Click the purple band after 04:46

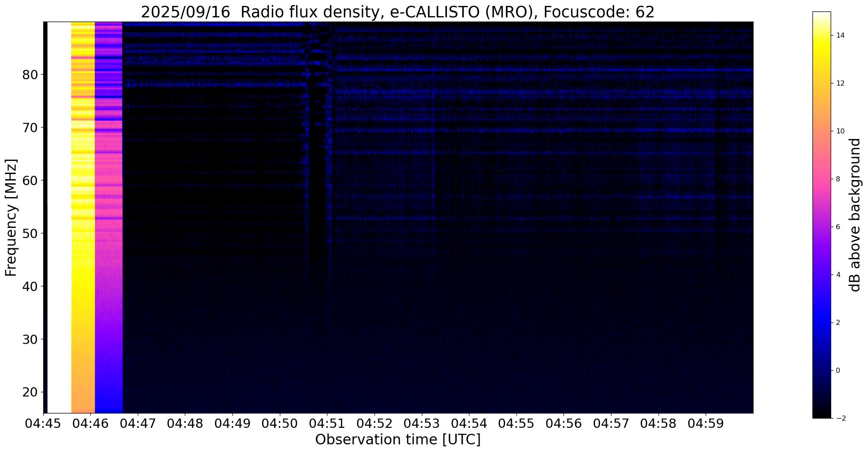tap(109, 217)
